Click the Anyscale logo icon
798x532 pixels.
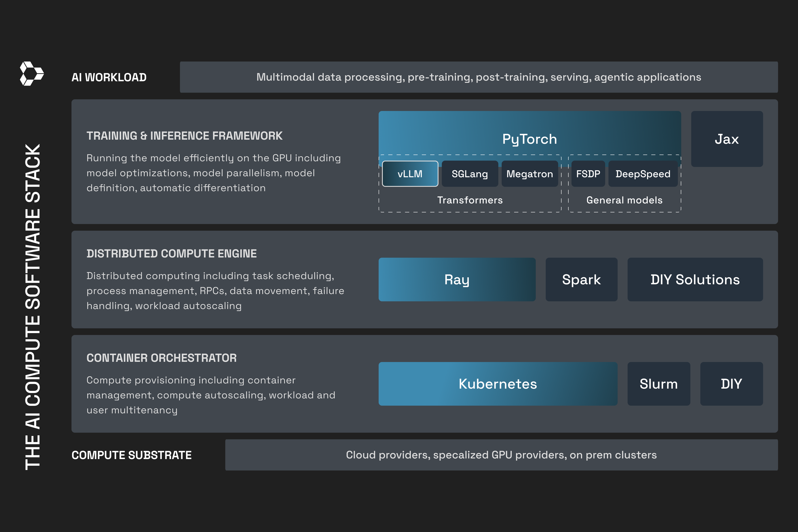coord(32,73)
